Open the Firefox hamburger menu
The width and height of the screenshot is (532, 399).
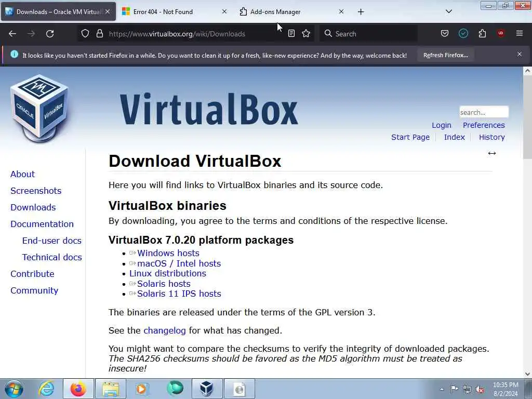(520, 33)
